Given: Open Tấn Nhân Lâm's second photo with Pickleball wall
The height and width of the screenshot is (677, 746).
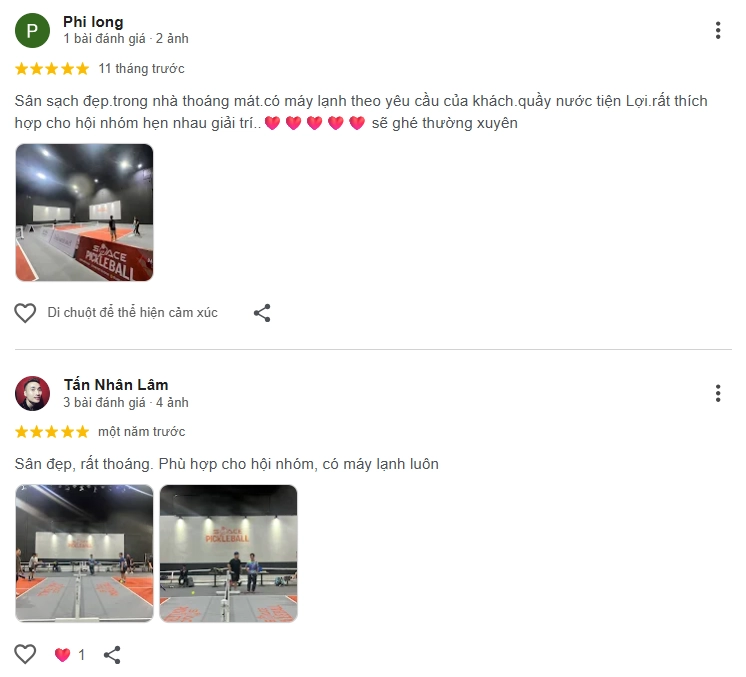Looking at the screenshot, I should tap(228, 553).
